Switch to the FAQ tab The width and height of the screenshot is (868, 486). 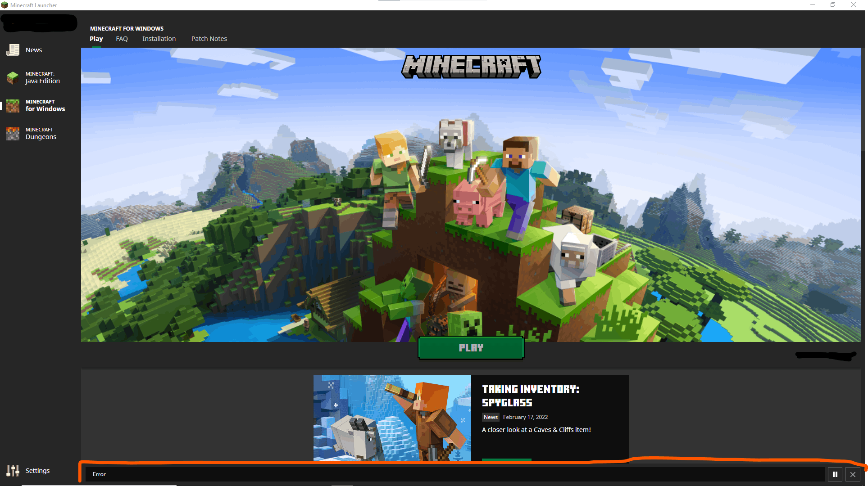(122, 39)
